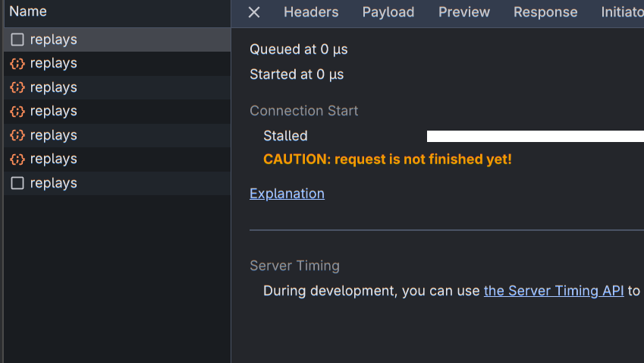Click the last replays document icon
The height and width of the screenshot is (363, 644).
pos(17,183)
